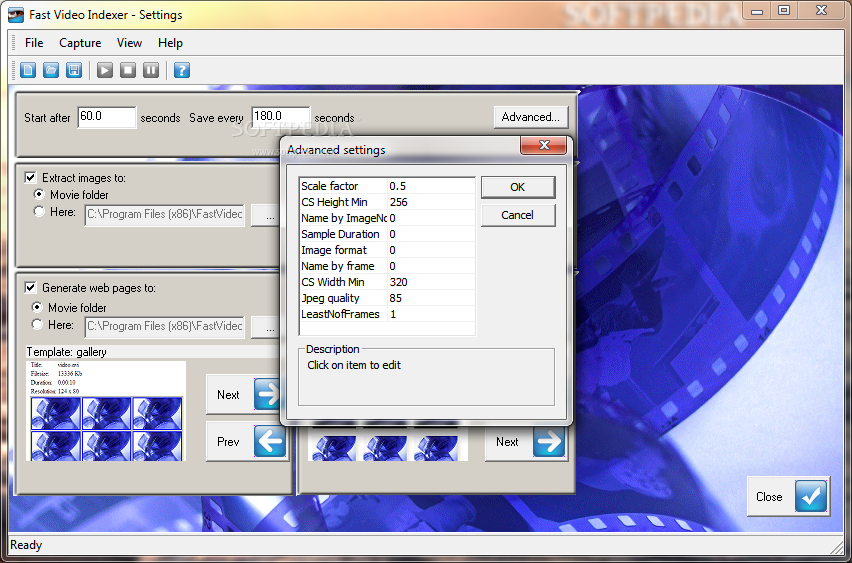Click the Stop toolbar icon
This screenshot has height=563, width=852.
tap(128, 70)
